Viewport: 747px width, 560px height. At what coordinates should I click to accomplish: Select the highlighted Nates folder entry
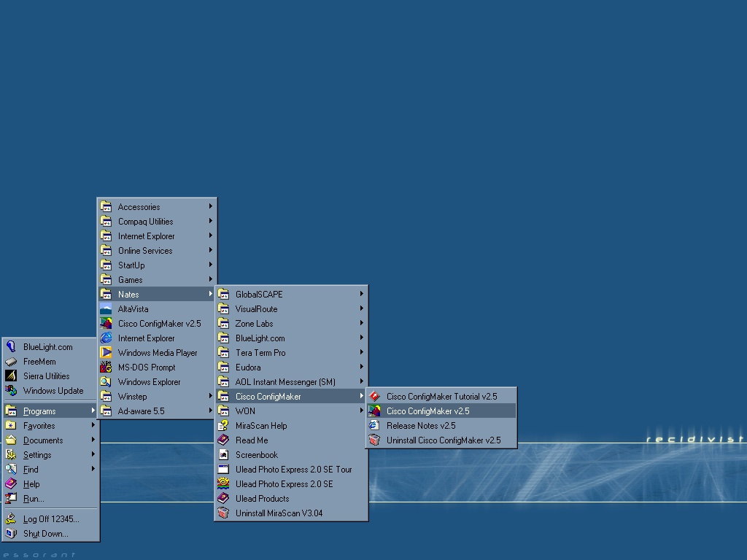tap(157, 295)
